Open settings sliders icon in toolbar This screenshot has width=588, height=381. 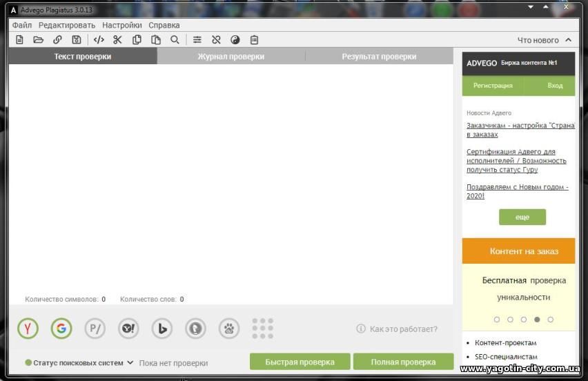[197, 40]
